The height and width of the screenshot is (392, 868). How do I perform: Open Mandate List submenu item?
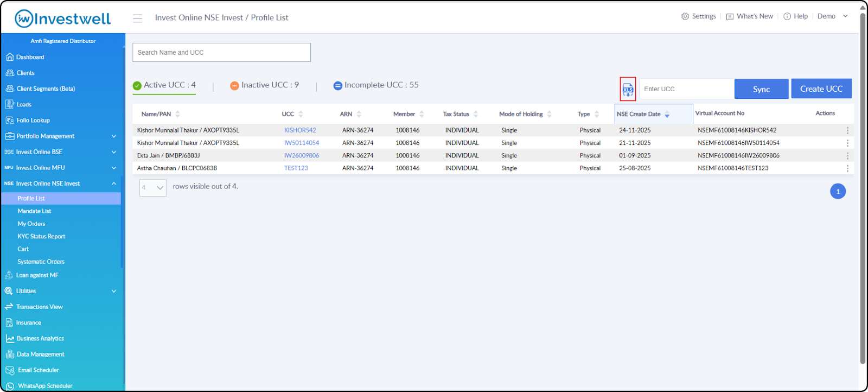click(x=34, y=211)
